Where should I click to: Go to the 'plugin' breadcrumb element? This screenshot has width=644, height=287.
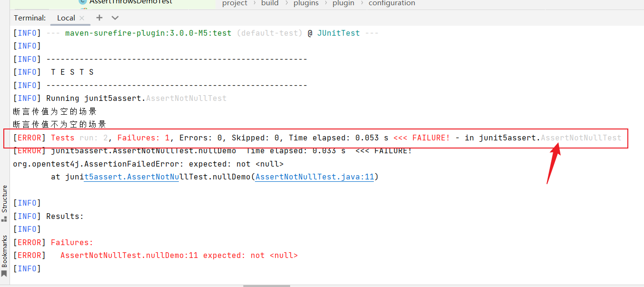point(343,3)
